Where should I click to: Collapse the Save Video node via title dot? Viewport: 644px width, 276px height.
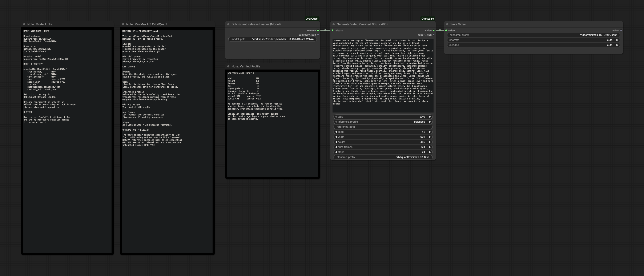(x=447, y=24)
